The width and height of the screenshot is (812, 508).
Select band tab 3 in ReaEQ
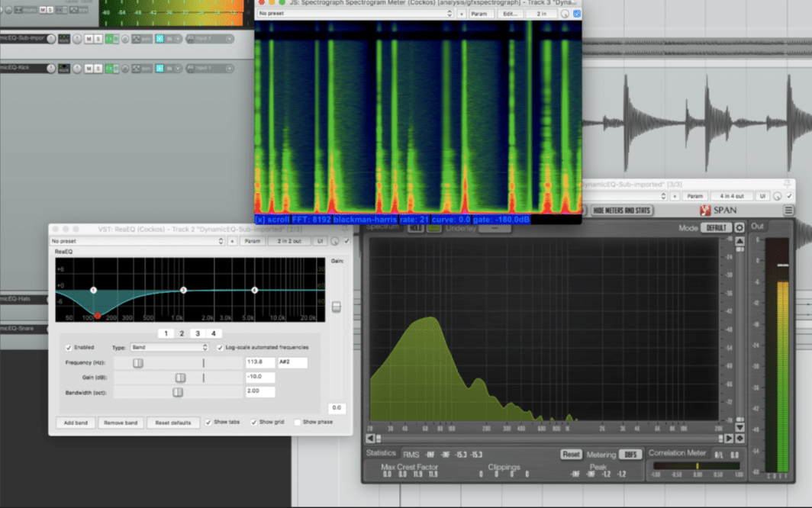tap(198, 333)
